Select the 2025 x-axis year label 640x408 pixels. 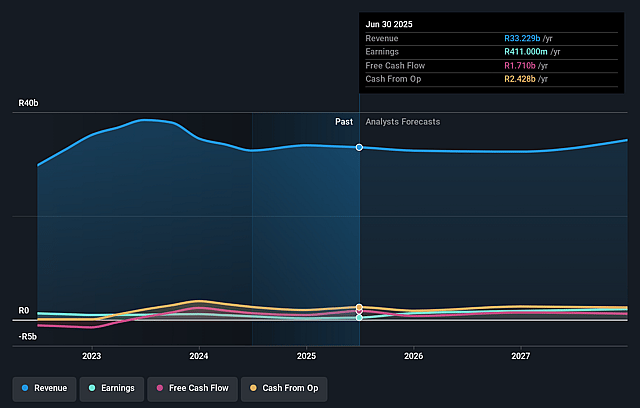[x=306, y=355]
